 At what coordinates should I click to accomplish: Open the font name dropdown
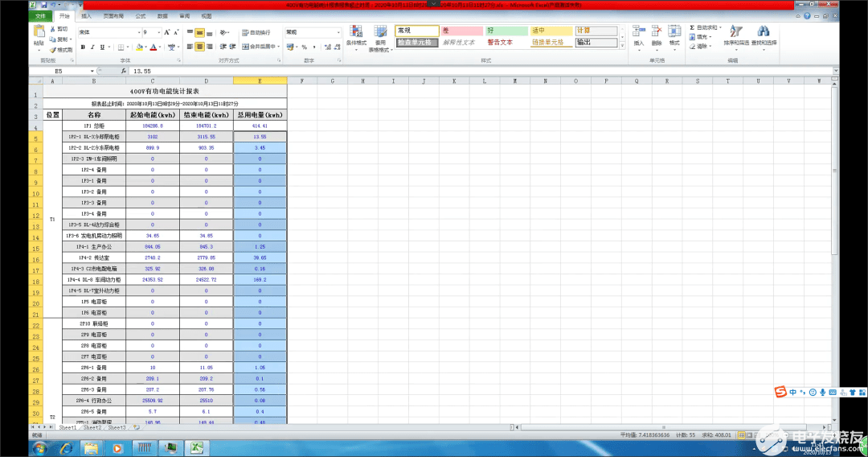click(138, 32)
